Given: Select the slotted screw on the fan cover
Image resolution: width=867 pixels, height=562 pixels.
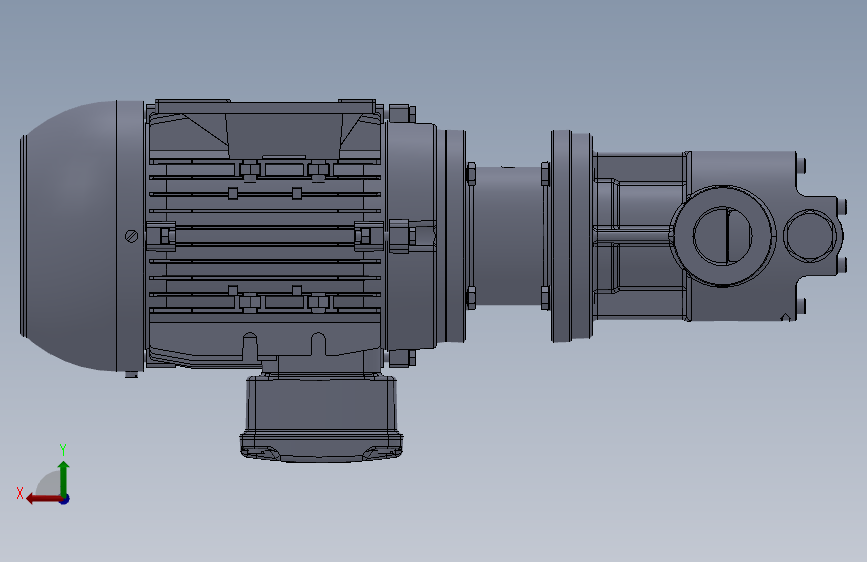Looking at the screenshot, I should pyautogui.click(x=132, y=236).
